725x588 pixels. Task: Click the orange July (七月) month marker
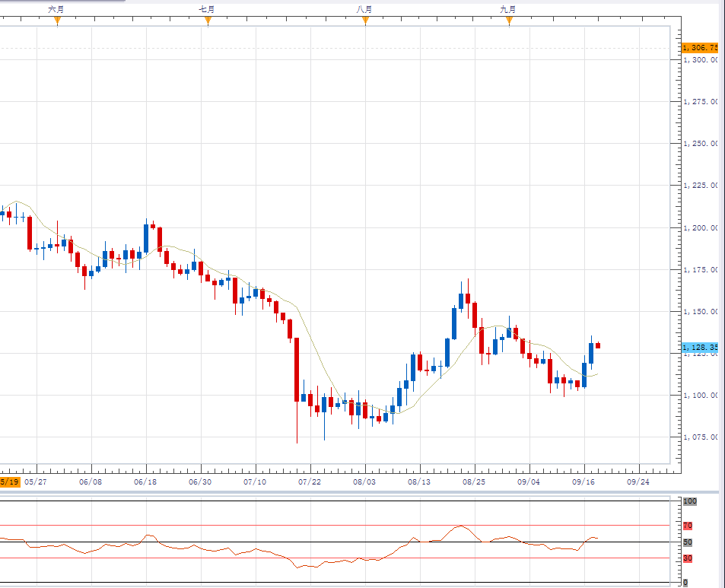(x=208, y=20)
